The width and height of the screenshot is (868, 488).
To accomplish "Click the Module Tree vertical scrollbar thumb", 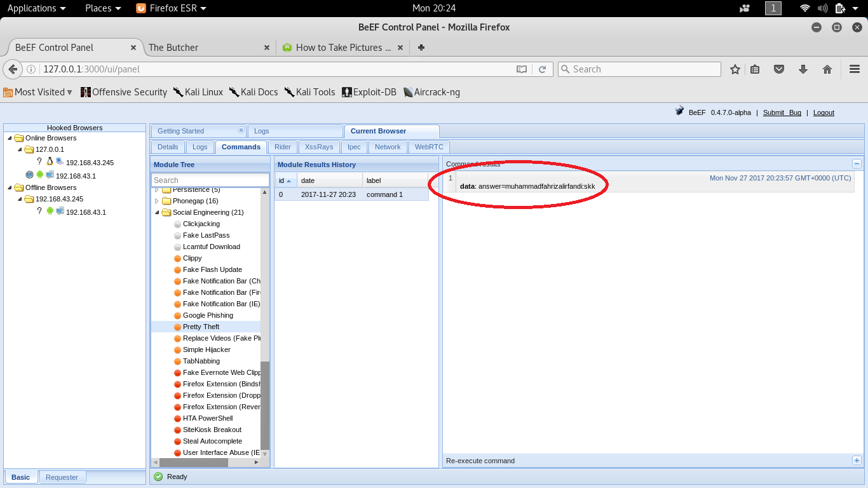I will tap(265, 405).
